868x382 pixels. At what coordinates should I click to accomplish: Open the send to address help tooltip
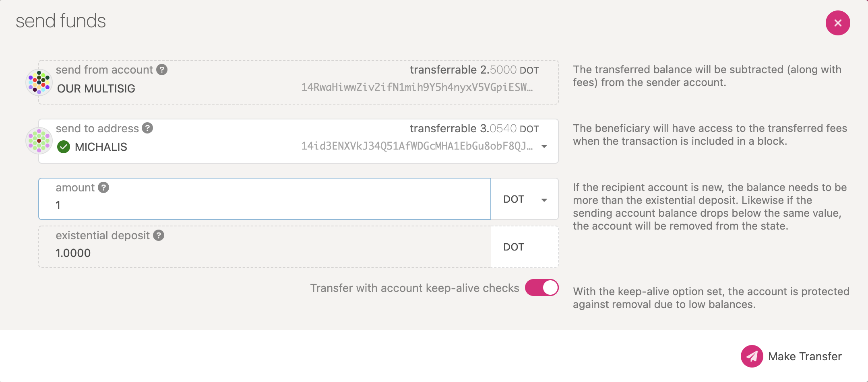[x=147, y=128]
